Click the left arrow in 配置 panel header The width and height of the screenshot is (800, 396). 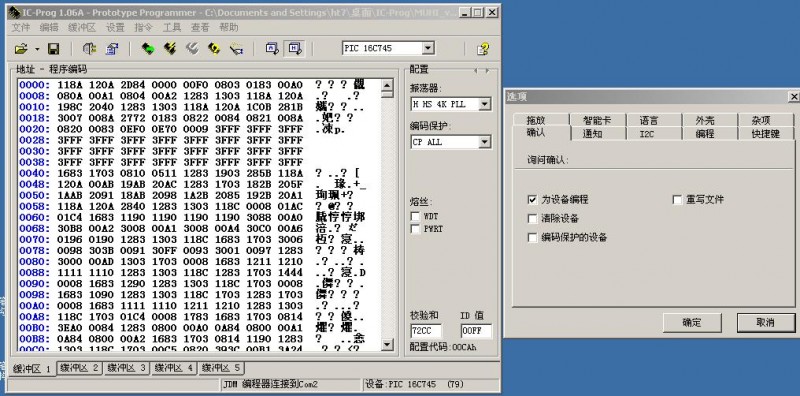[x=476, y=71]
